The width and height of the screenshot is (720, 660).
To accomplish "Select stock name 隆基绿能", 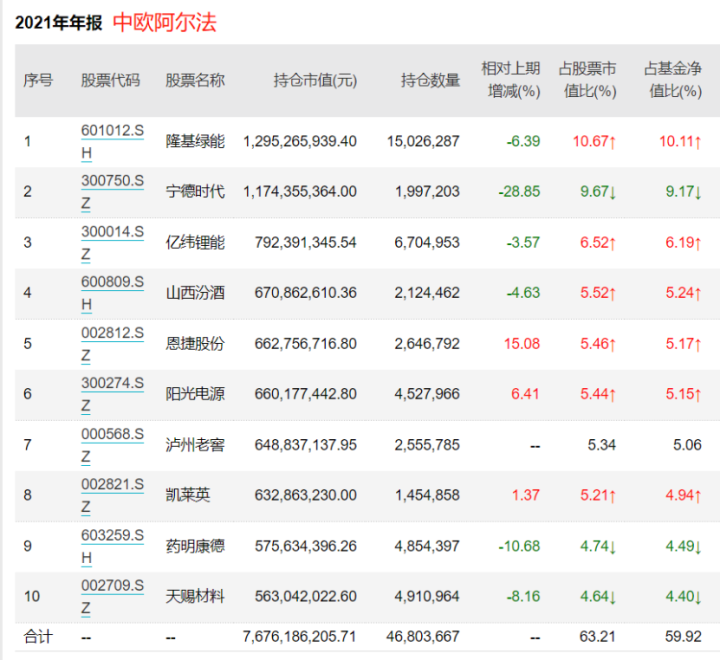I will tap(195, 141).
